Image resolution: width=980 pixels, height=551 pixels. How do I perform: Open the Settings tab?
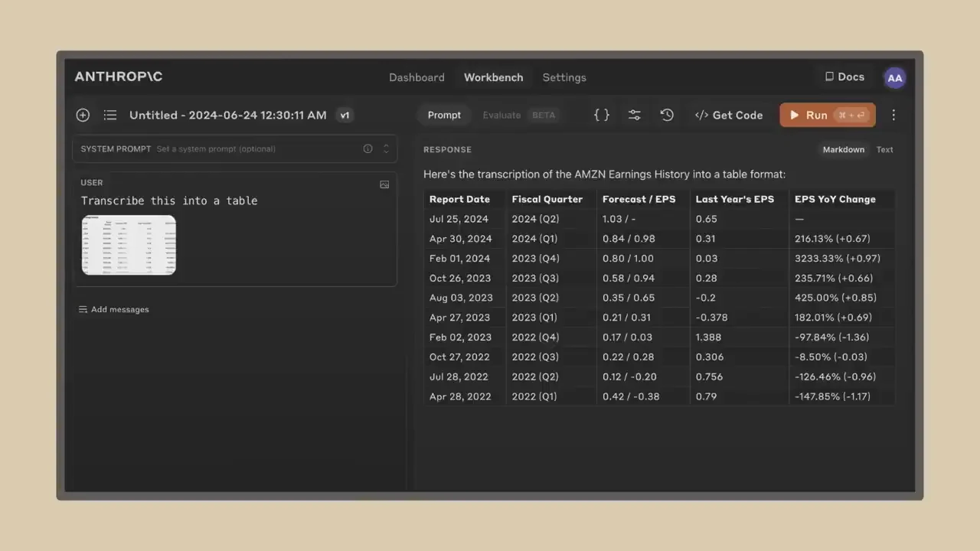pyautogui.click(x=564, y=77)
